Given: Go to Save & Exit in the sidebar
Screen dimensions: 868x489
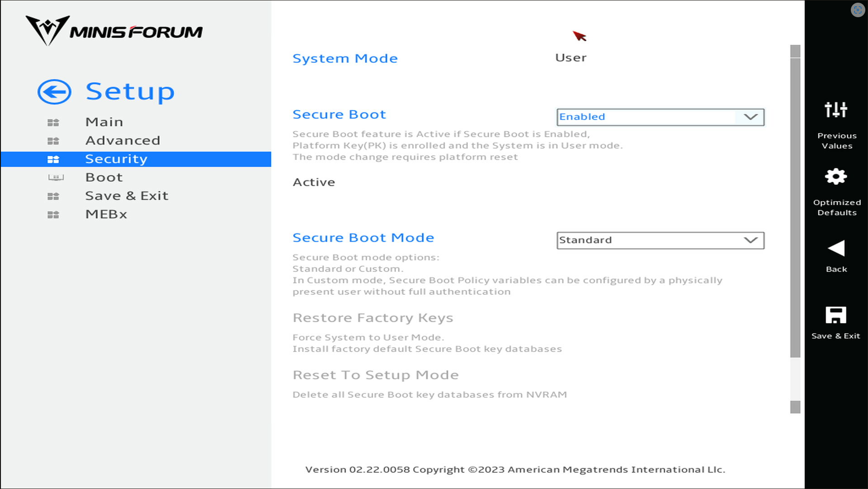Looking at the screenshot, I should [126, 196].
